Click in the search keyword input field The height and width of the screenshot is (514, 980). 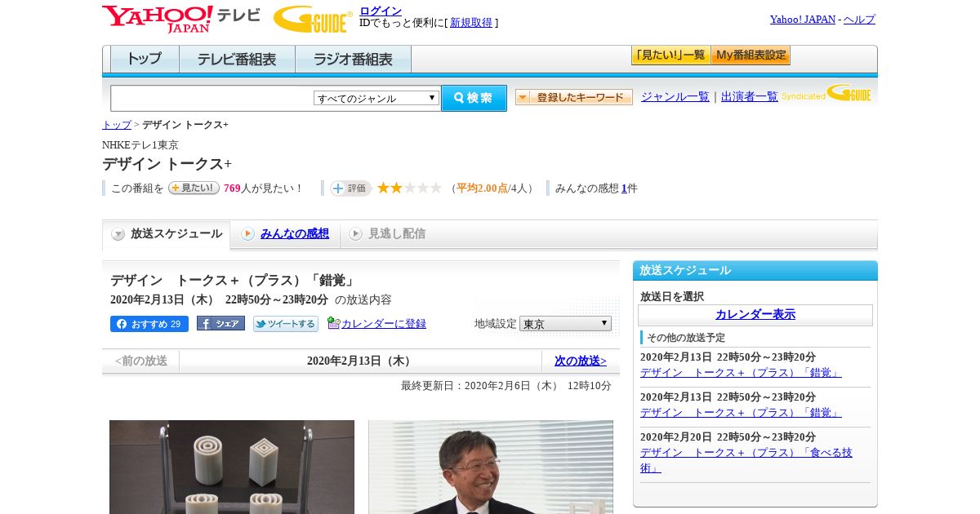[x=212, y=98]
